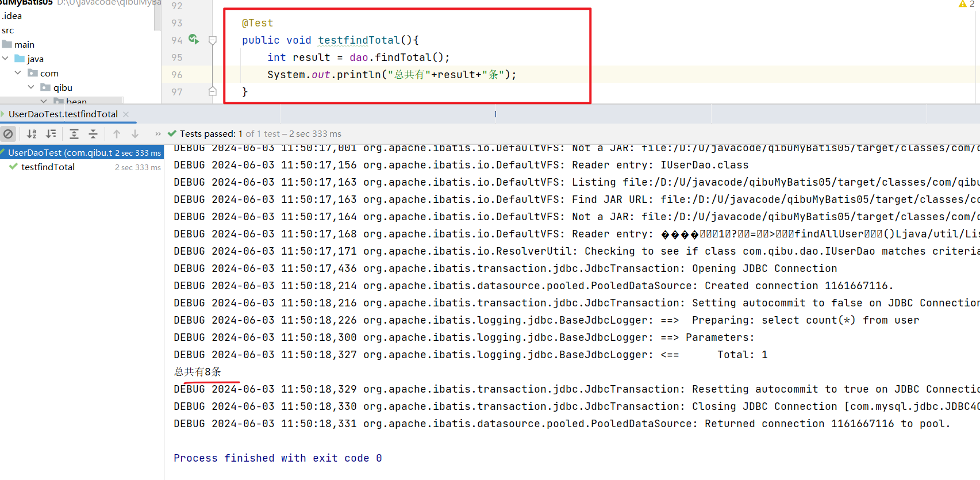Click the ResolverUtil 'Checking to see' line
980x480 pixels.
577,251
